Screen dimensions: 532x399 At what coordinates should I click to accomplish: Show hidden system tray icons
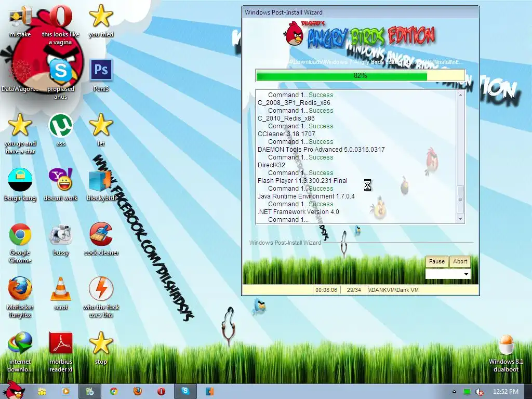click(454, 392)
